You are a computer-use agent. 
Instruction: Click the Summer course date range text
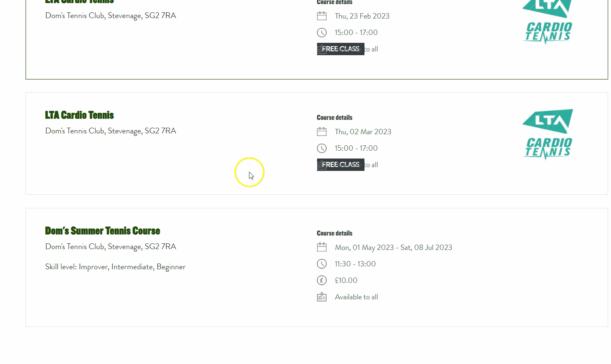tap(393, 247)
